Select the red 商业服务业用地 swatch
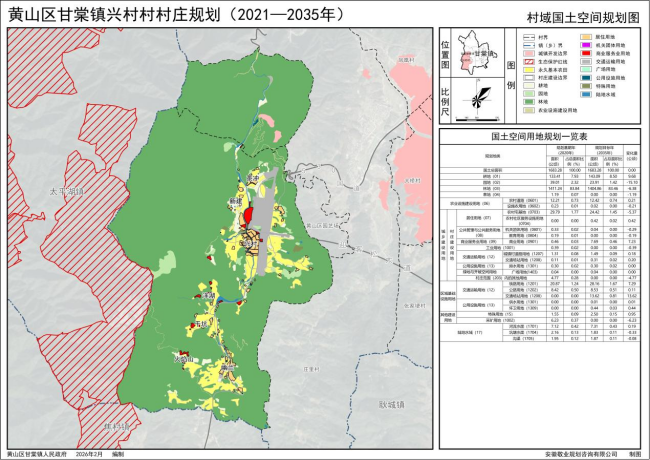Screen dimensions: 650x460 [x=586, y=53]
